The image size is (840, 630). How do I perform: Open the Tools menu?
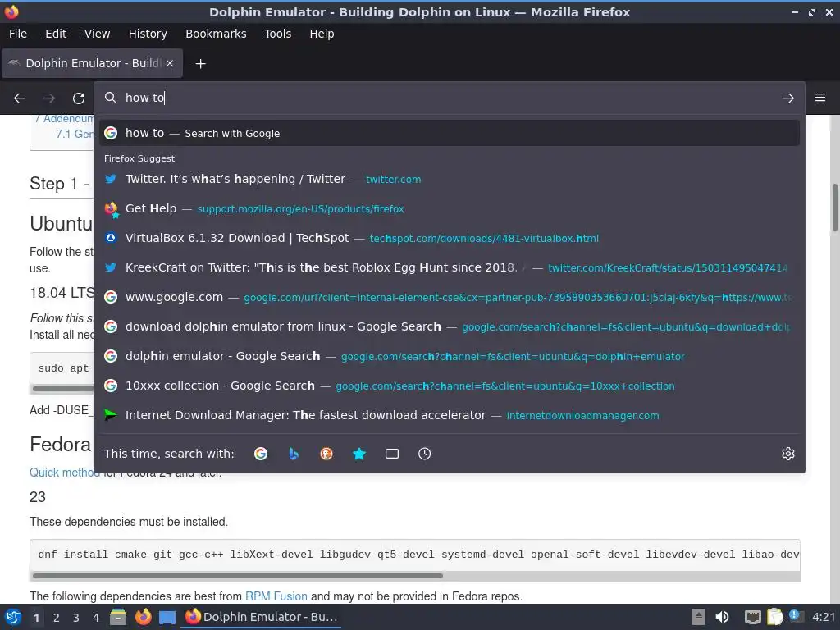click(277, 34)
